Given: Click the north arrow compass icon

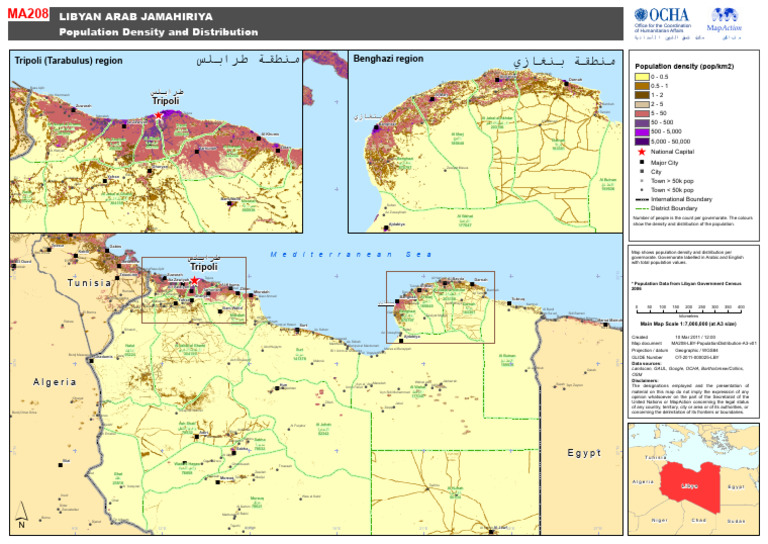Looking at the screenshot, I should [x=21, y=524].
